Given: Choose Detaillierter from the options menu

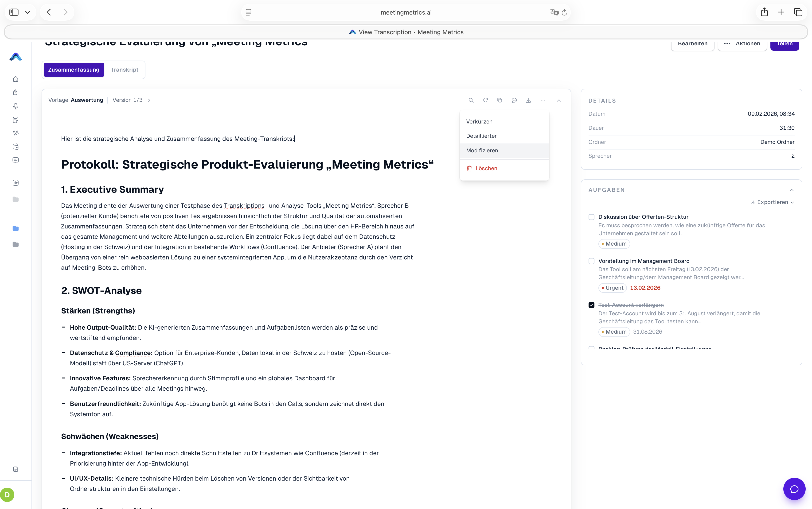Looking at the screenshot, I should pos(504,136).
